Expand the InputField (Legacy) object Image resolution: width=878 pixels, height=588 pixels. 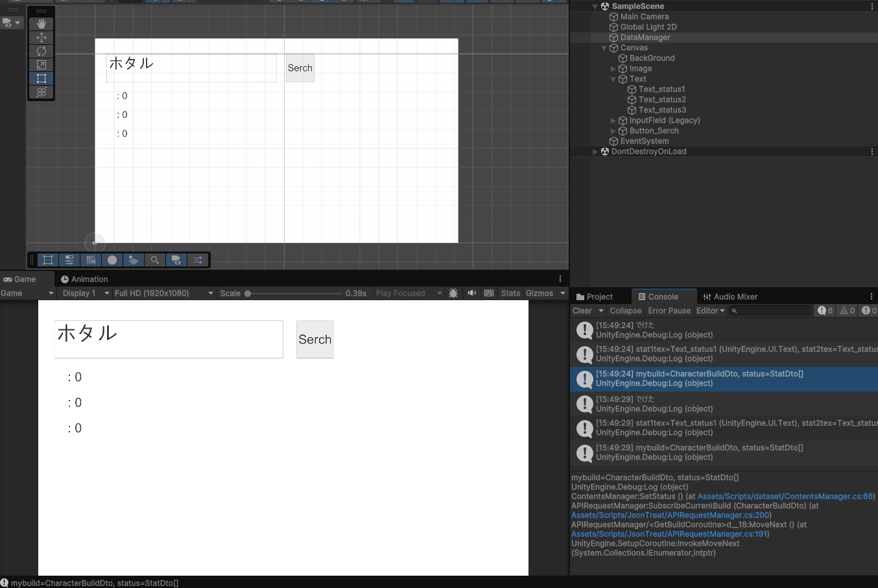[x=613, y=121]
